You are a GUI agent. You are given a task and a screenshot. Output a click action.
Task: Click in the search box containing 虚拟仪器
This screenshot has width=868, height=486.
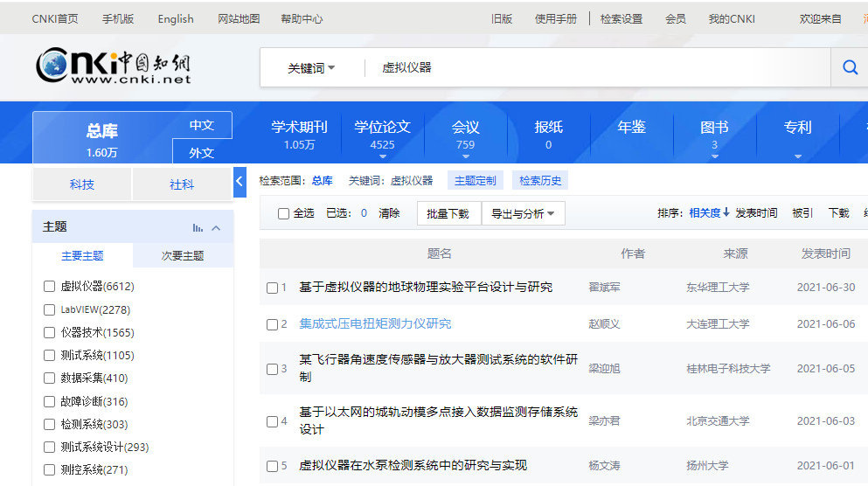coord(598,67)
